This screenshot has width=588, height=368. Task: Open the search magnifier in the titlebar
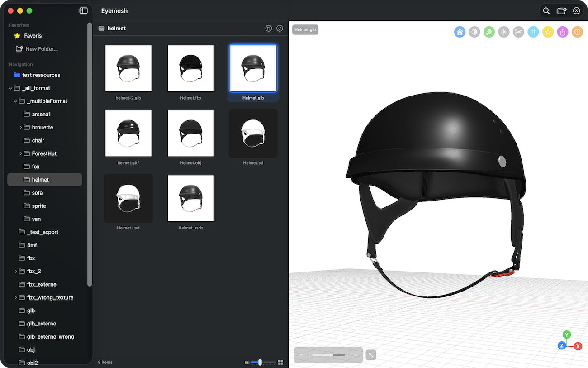(x=546, y=10)
